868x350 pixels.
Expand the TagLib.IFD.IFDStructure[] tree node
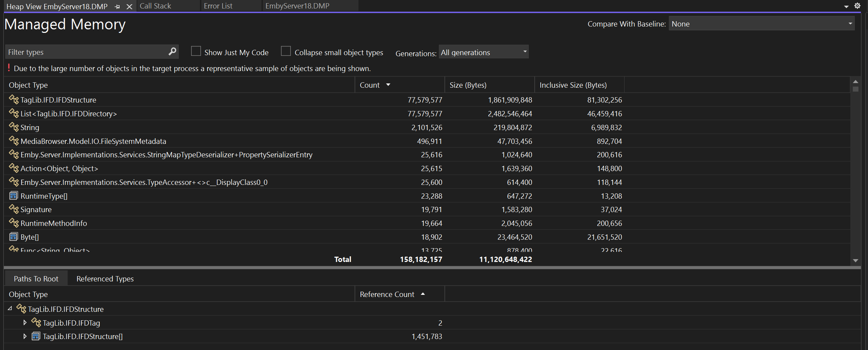click(x=25, y=336)
